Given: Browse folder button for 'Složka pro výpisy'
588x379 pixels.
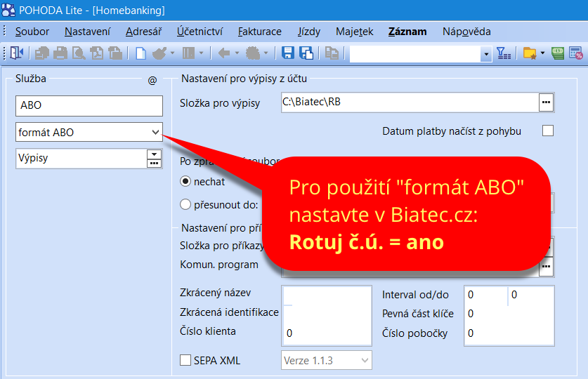Looking at the screenshot, I should click(546, 102).
